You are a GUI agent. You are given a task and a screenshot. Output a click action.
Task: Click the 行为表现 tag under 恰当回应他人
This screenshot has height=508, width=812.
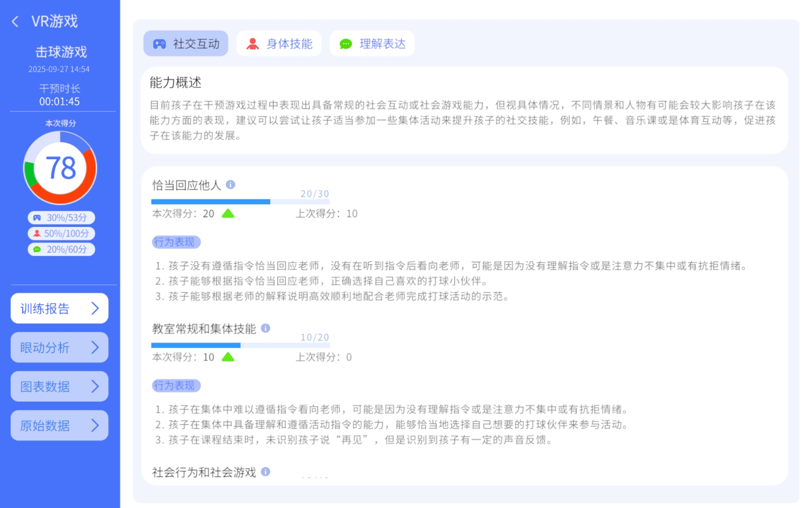(x=176, y=242)
